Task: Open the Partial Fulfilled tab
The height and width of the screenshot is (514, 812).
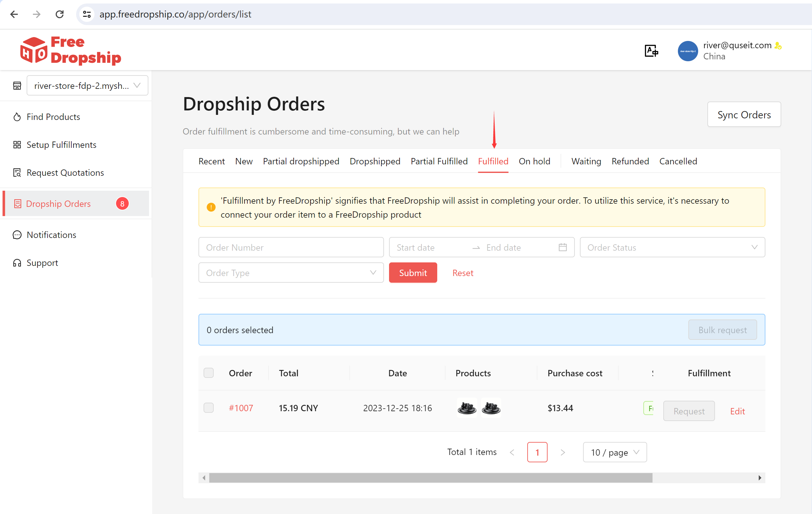Action: (x=439, y=161)
